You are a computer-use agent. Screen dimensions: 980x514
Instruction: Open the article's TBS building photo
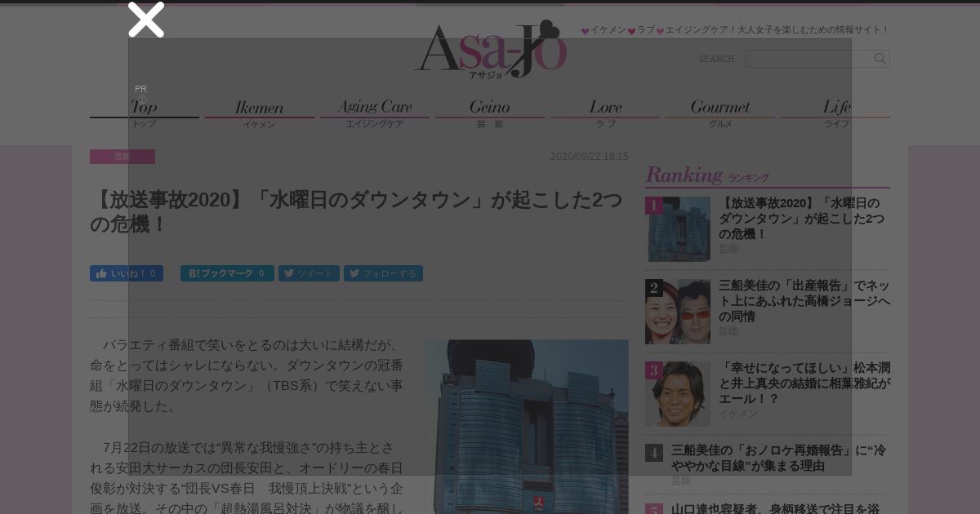[527, 427]
